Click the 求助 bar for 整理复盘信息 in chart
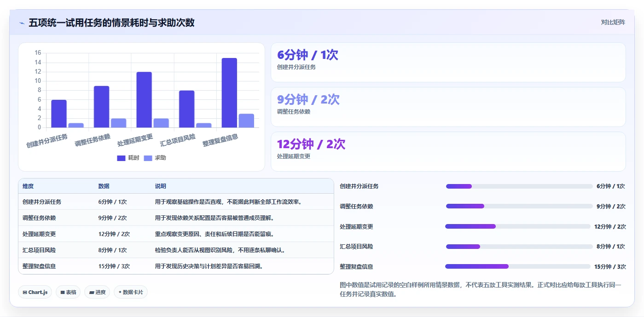644x317 pixels. (x=246, y=121)
